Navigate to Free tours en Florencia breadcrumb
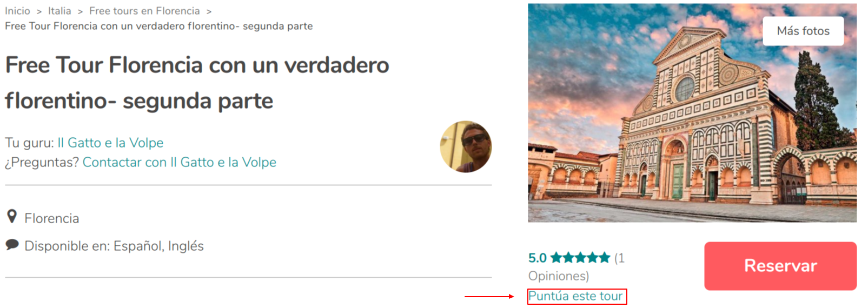Screen dimensions: 868x308 144,11
